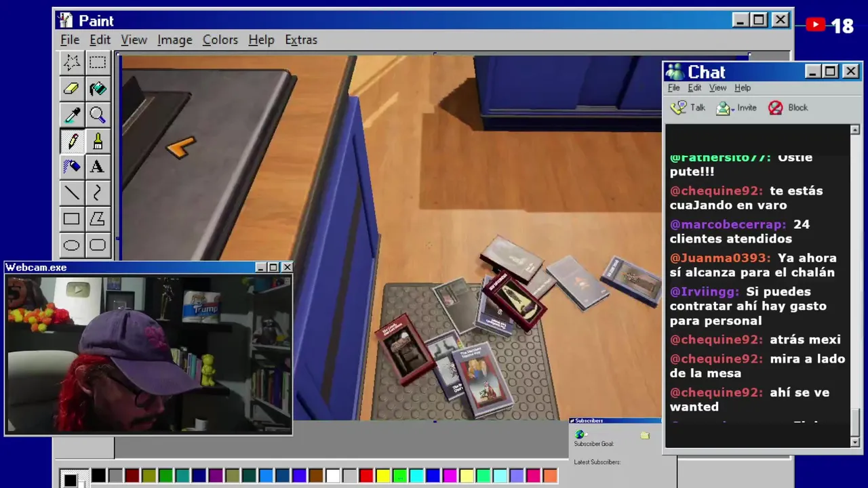Screen dimensions: 868x488
Task: Click the Talk button in Chat
Action: click(688, 108)
